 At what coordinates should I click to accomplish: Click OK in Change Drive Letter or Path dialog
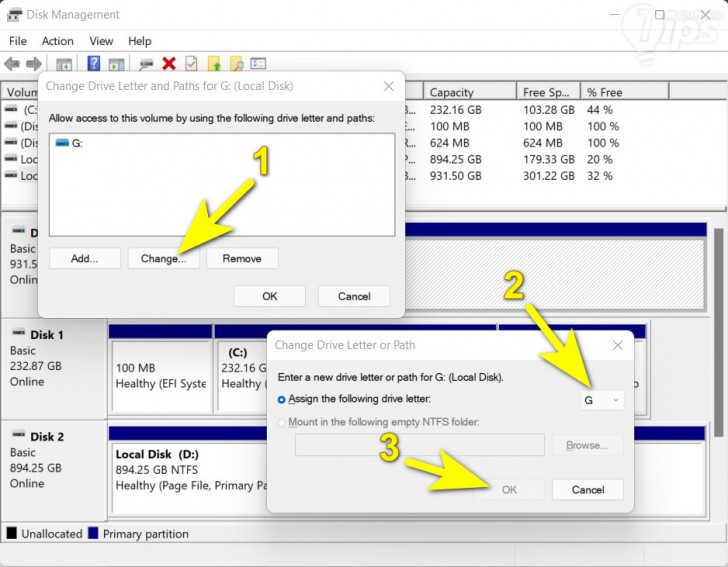[509, 489]
